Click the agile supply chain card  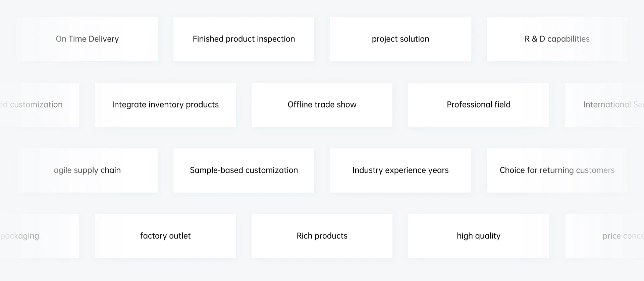(87, 170)
